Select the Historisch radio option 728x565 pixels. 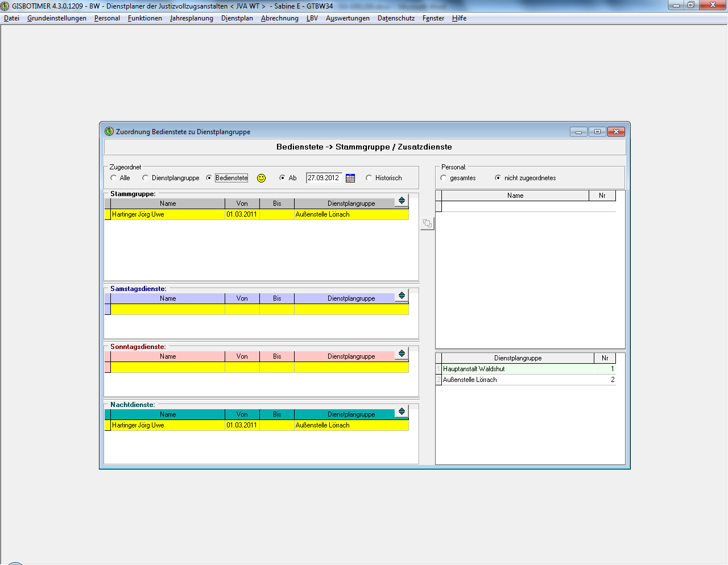coord(369,178)
